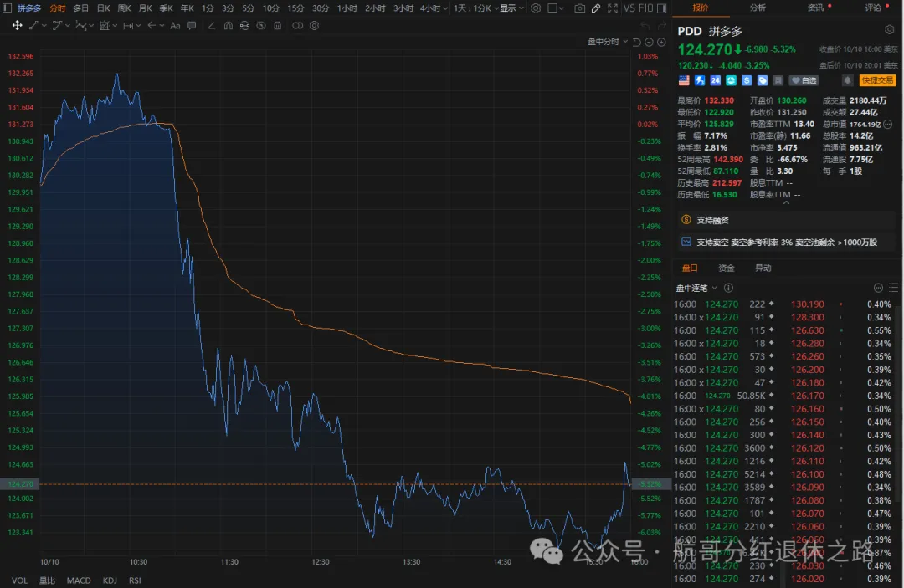Click the magnet snap drawing tool
904x588 pixels.
tap(229, 25)
